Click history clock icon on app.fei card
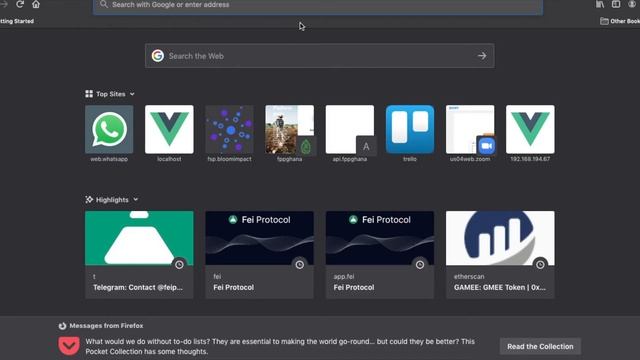The height and width of the screenshot is (360, 640). tap(420, 265)
